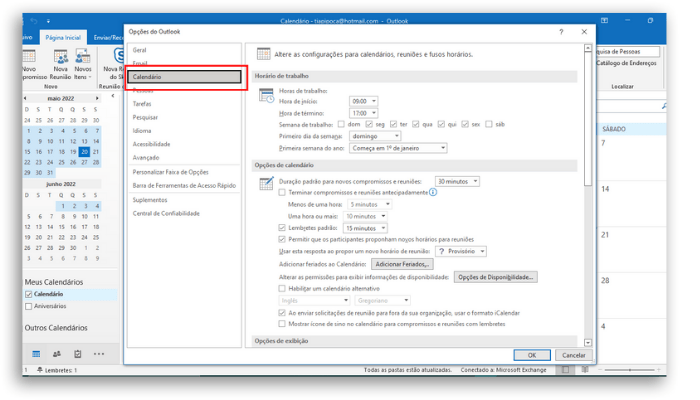Click Opções de Disponibilidade button
This screenshot has width=700, height=400.
point(496,277)
